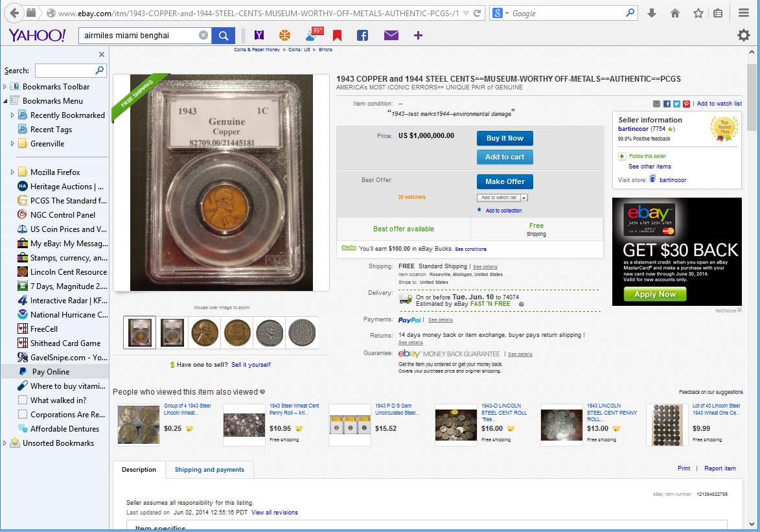Check the Yahoo weather icon
Image resolution: width=760 pixels, height=532 pixels.
point(314,34)
